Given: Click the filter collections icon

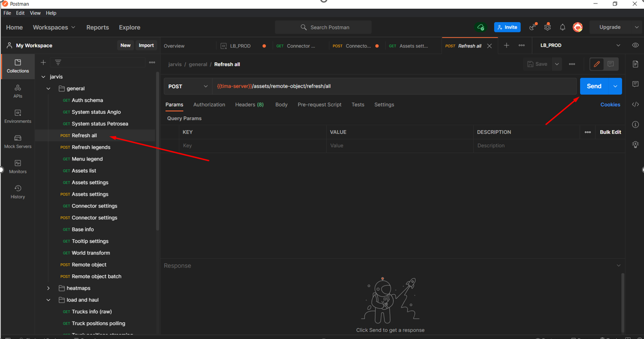Looking at the screenshot, I should coord(58,62).
